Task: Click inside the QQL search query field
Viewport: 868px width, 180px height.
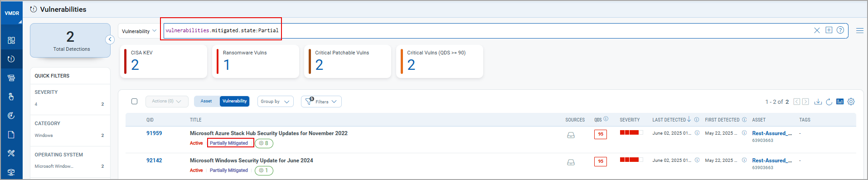Action: point(487,30)
